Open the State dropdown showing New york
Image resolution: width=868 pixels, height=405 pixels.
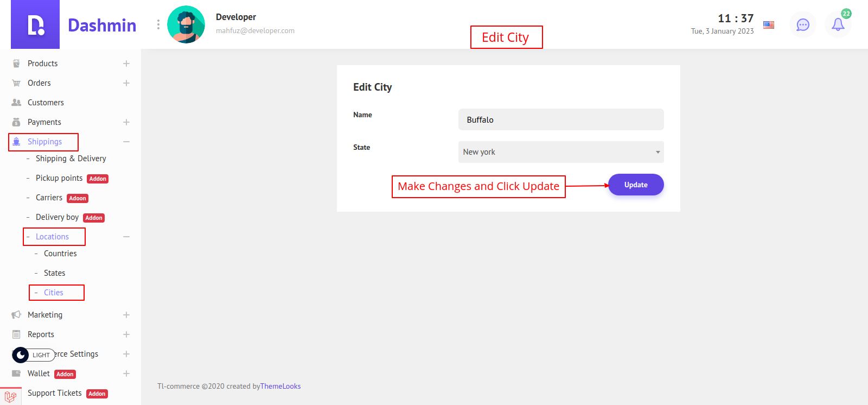[x=560, y=152]
